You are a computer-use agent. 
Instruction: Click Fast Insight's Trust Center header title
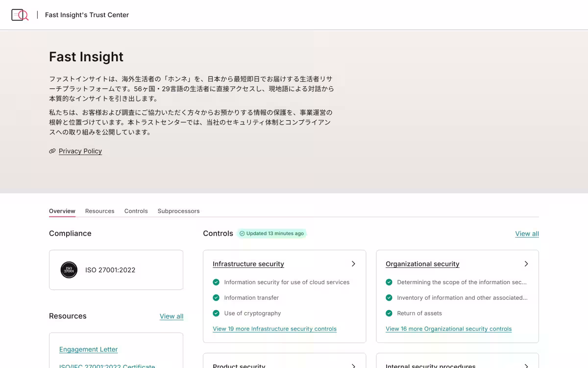pos(87,15)
